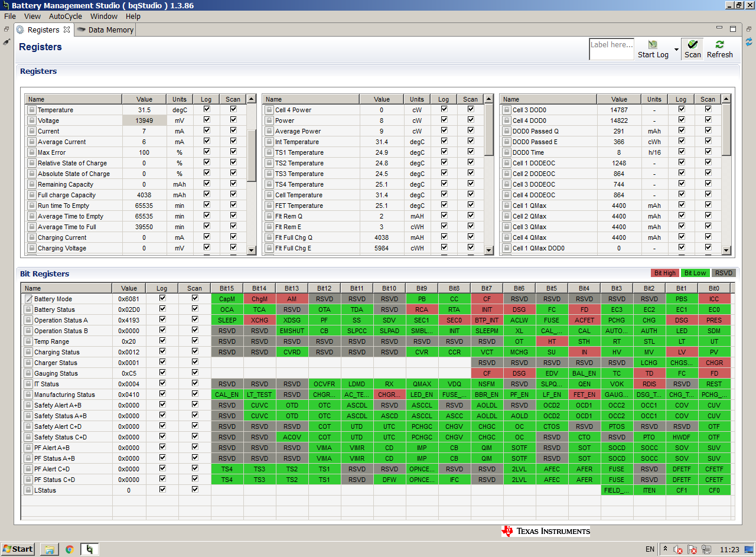
Task: Select the Registers tab
Action: tap(43, 30)
